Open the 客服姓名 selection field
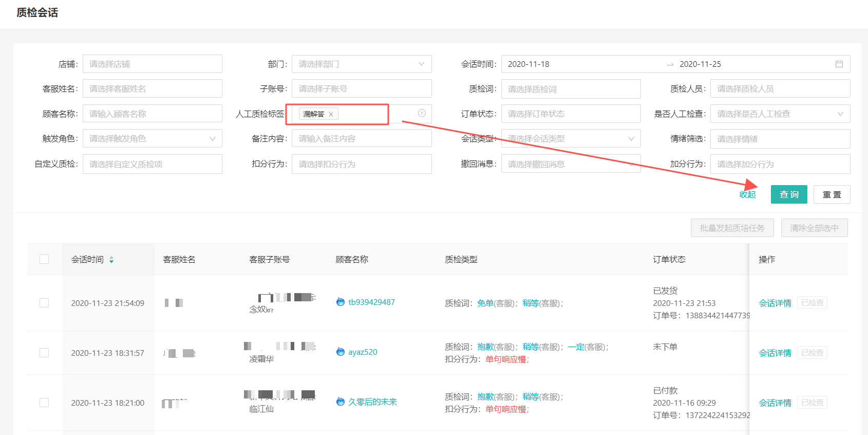Viewport: 868px width, 435px height. [x=153, y=88]
